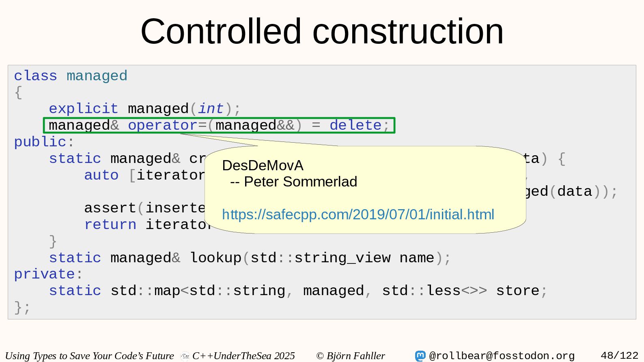Click the 'return' keyword in code
The width and height of the screenshot is (644, 362).
(x=110, y=225)
